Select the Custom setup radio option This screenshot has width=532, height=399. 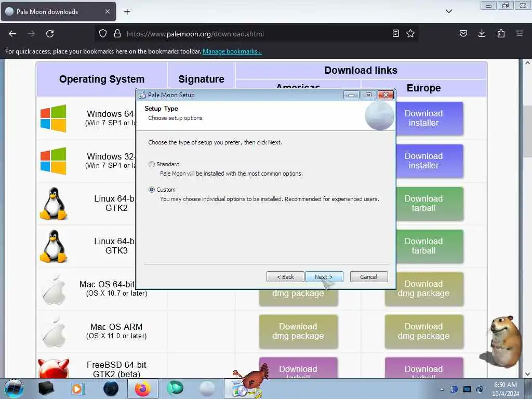coord(152,190)
